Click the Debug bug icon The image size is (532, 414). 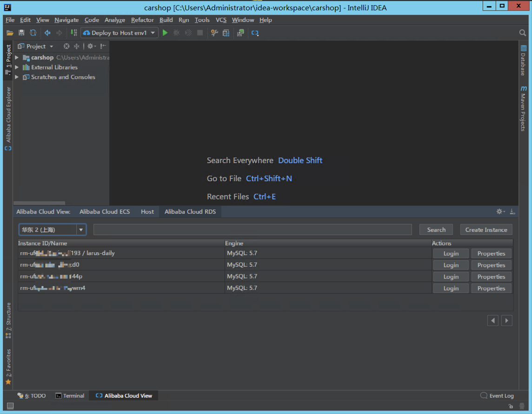click(x=177, y=33)
